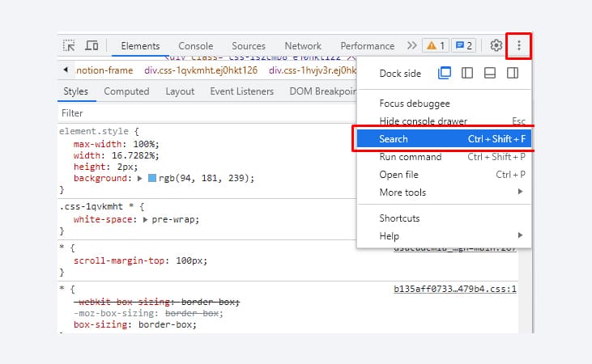Open the DOM Breakpoints sub-tab
The image size is (592, 364).
click(x=323, y=91)
